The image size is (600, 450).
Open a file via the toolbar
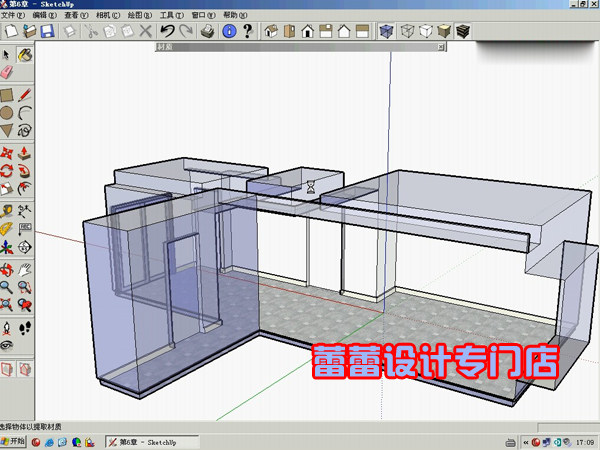pos(29,31)
